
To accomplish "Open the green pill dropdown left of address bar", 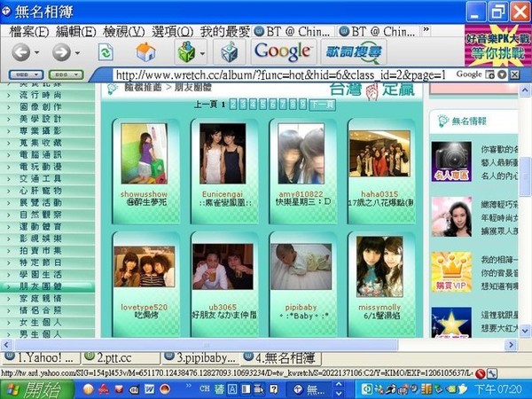I will (66, 74).
